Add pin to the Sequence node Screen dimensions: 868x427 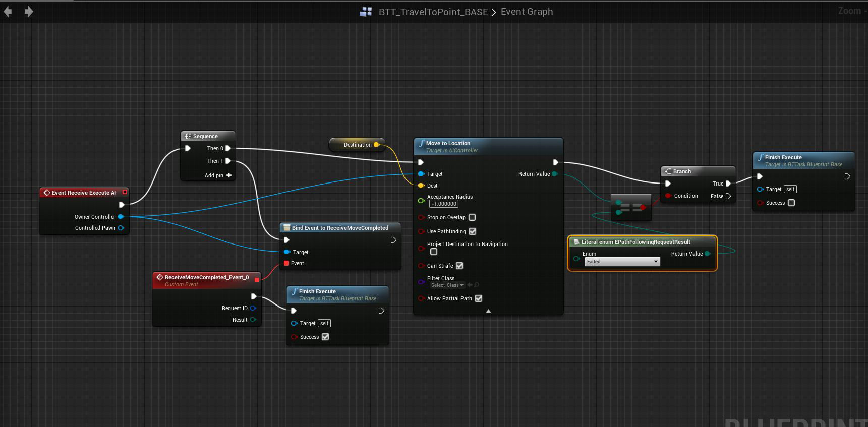tap(218, 175)
